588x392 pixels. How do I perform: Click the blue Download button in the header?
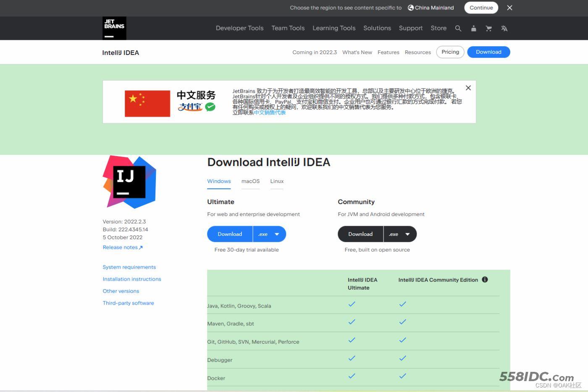pyautogui.click(x=488, y=52)
